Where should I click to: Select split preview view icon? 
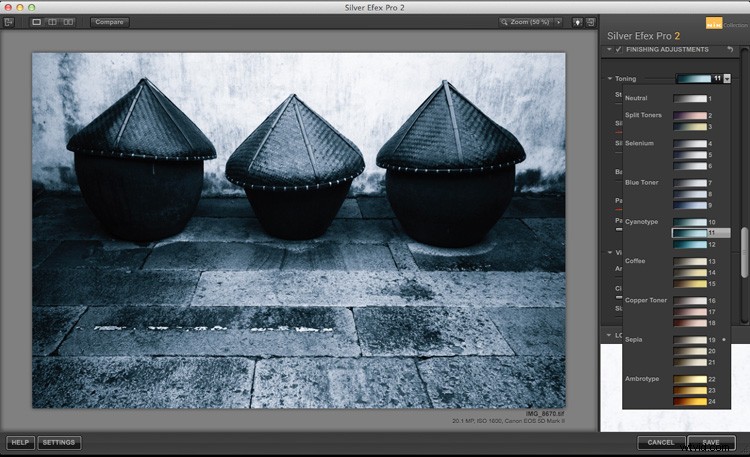tap(53, 22)
